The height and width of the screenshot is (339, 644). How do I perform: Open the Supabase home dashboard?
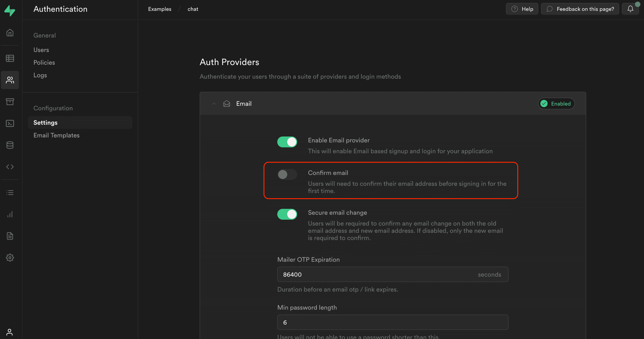coord(10,33)
